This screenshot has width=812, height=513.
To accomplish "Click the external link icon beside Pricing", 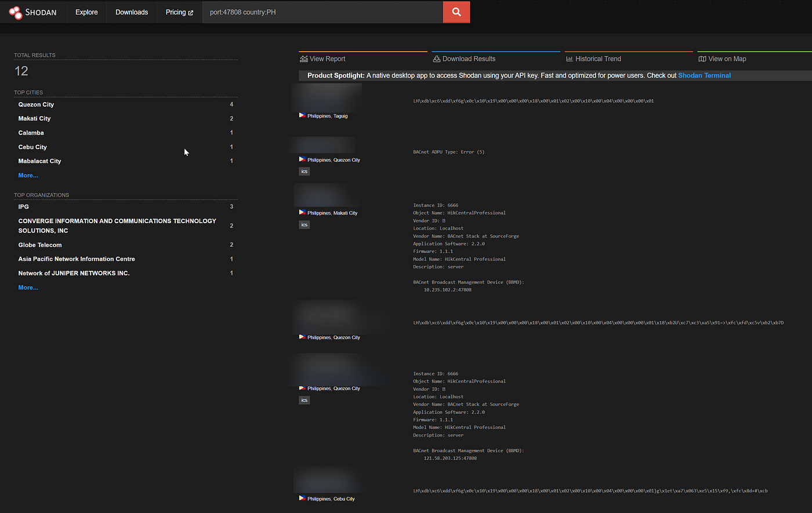I will pyautogui.click(x=190, y=13).
